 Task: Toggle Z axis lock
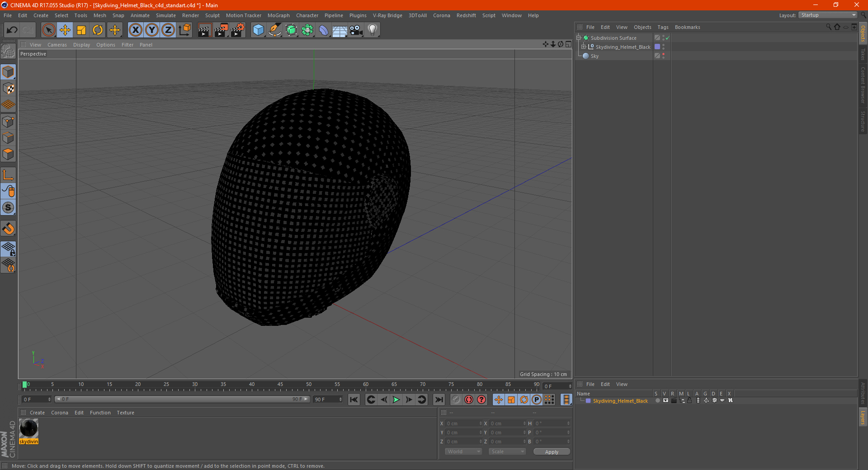[168, 30]
